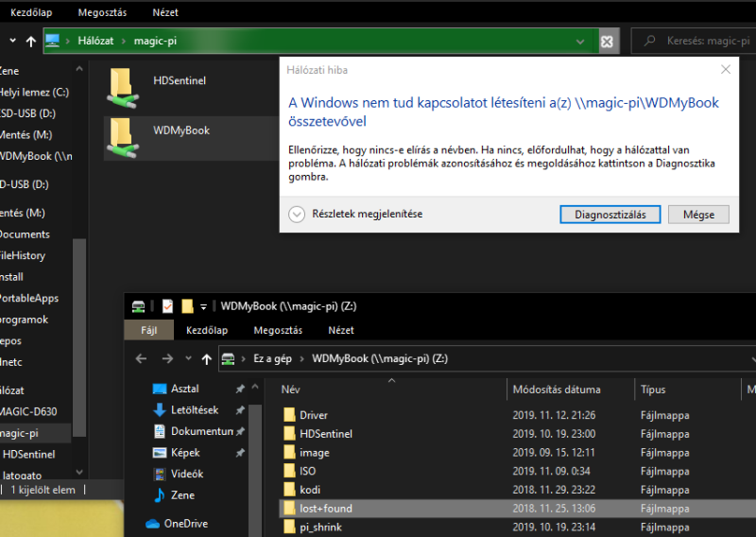756x537 pixels.
Task: Open address history dropdown in magic-pi window
Action: pyautogui.click(x=580, y=42)
